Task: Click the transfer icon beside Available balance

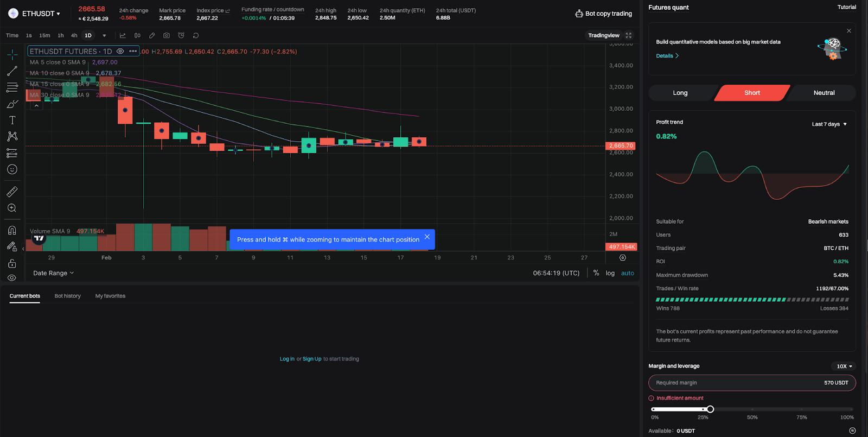Action: coord(852,430)
